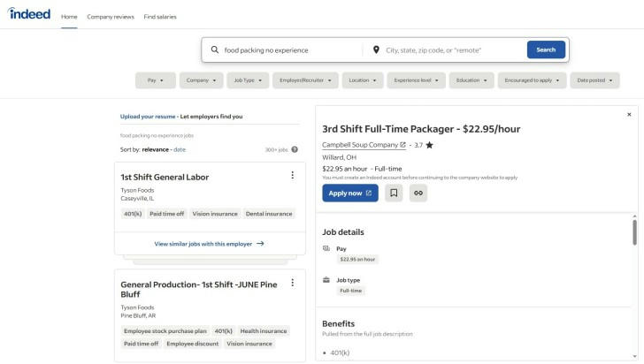Click the Apply now button
644x364 pixels.
[350, 193]
